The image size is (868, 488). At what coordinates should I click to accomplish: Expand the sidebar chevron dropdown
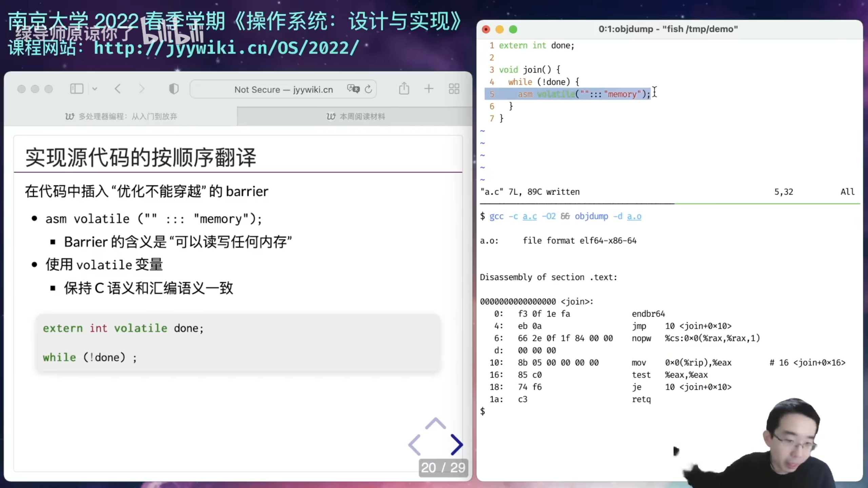coord(95,89)
